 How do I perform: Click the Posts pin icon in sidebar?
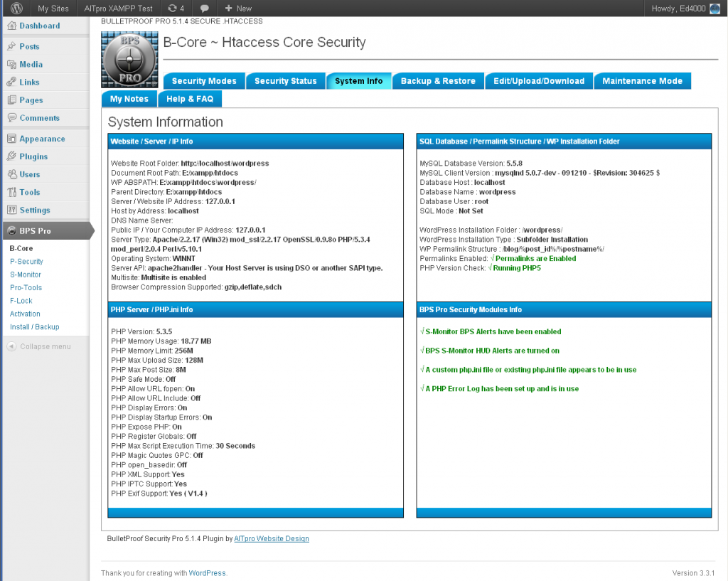pos(13,46)
